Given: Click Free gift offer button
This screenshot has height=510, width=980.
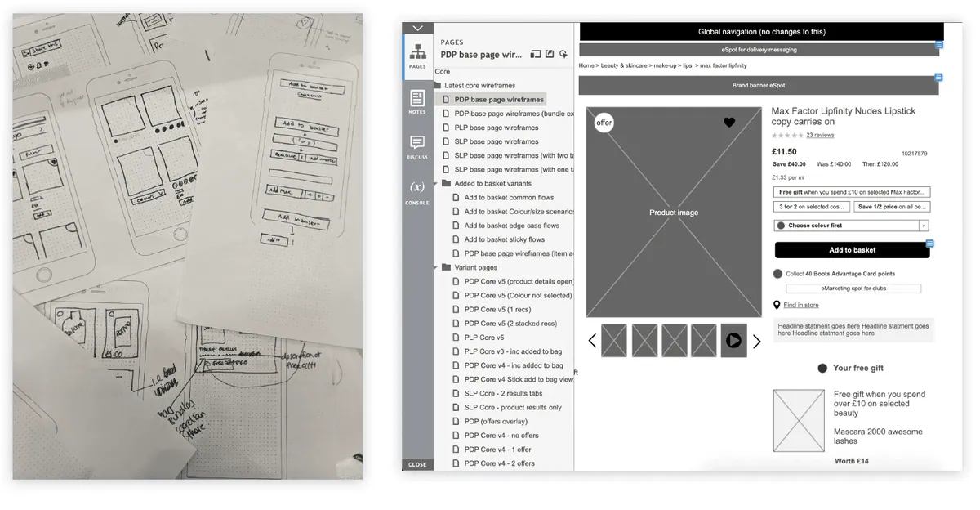Looking at the screenshot, I should tap(852, 192).
